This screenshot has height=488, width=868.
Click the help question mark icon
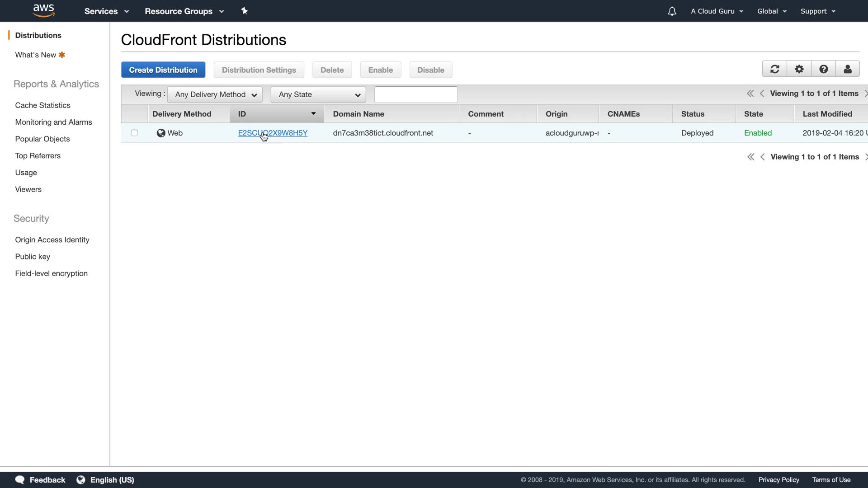(823, 69)
